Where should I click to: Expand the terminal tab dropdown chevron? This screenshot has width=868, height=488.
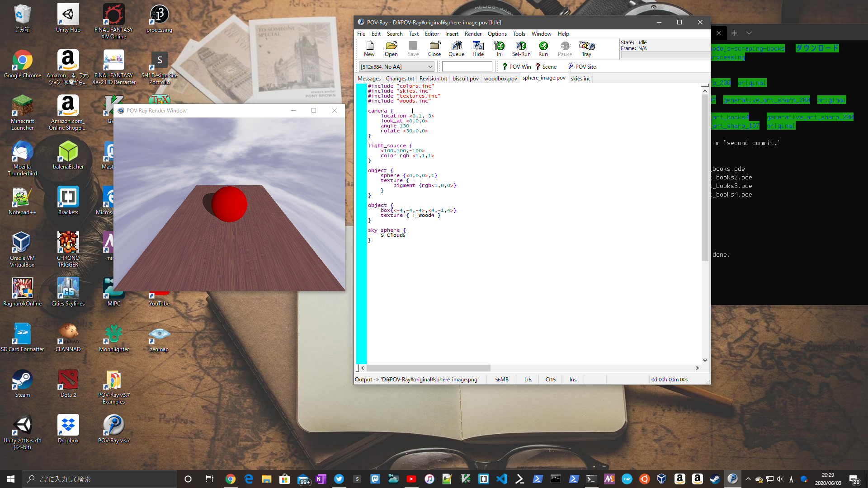(x=749, y=33)
